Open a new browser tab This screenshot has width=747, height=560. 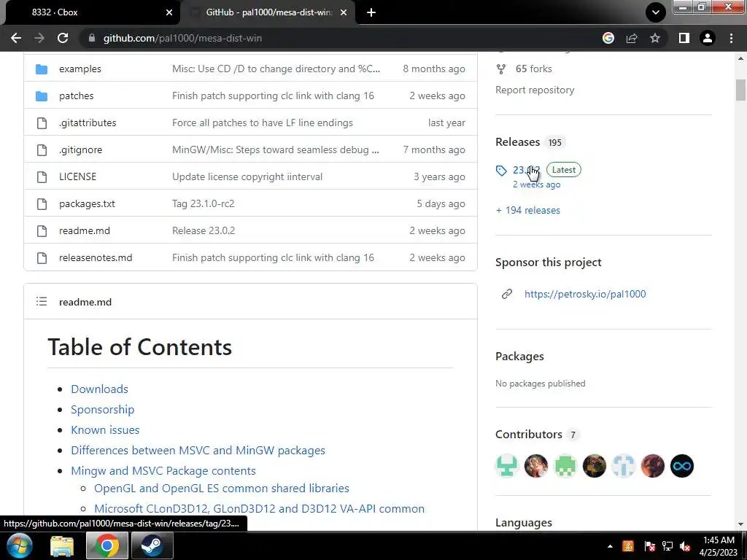tap(371, 12)
